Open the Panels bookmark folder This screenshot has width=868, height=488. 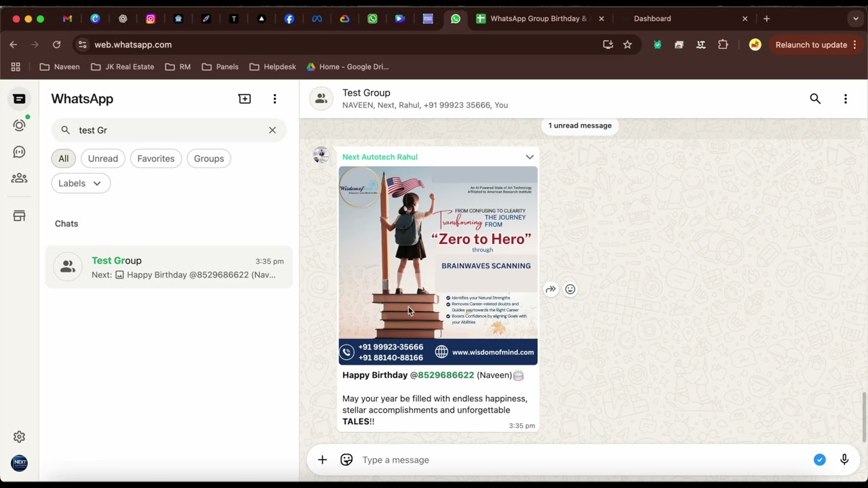coord(220,67)
